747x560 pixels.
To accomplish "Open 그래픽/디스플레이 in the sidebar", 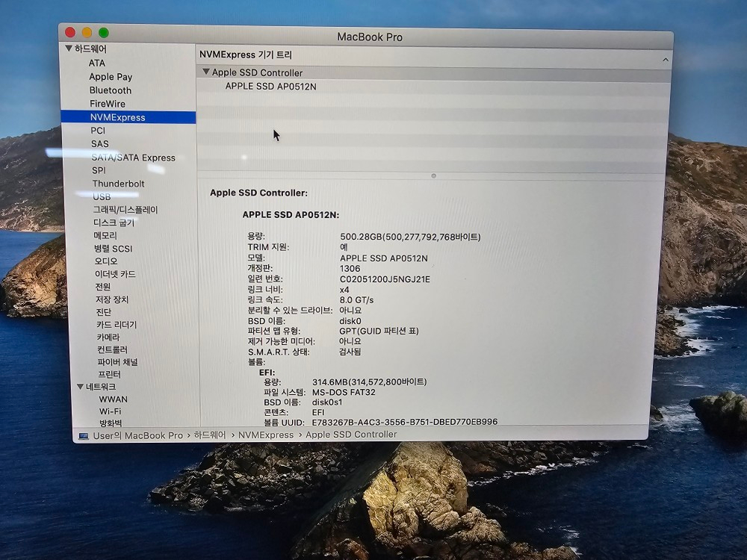I will (125, 211).
